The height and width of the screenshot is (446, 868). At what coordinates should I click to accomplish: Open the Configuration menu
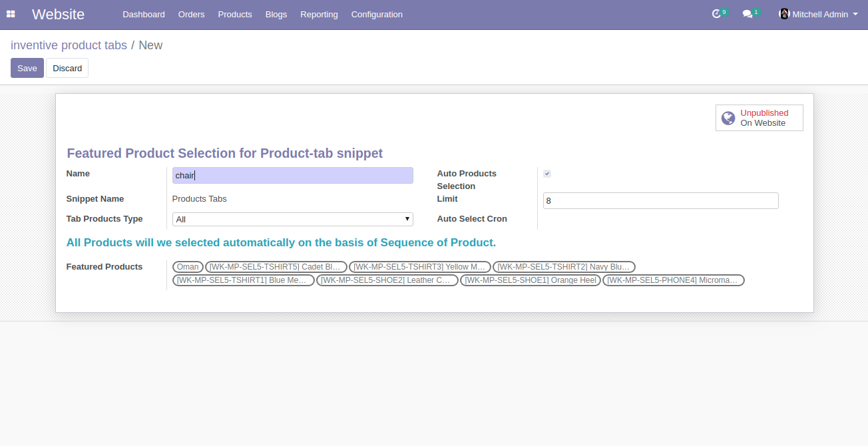click(x=377, y=14)
